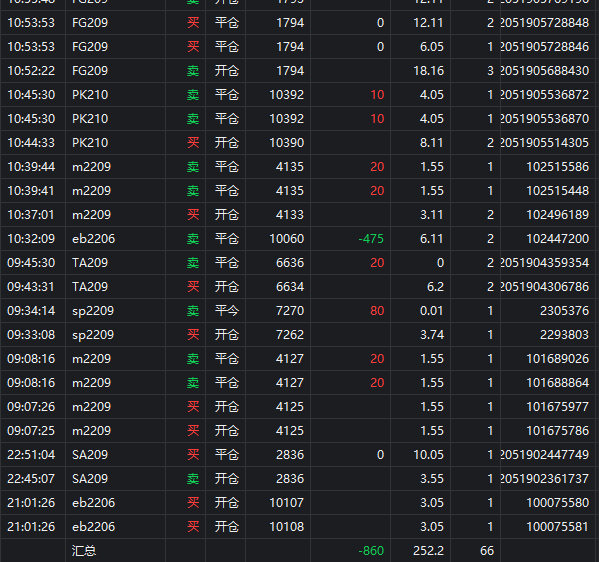The image size is (599, 562).
Task: Select FG209 sell row at 10:52:22
Action: 300,71
